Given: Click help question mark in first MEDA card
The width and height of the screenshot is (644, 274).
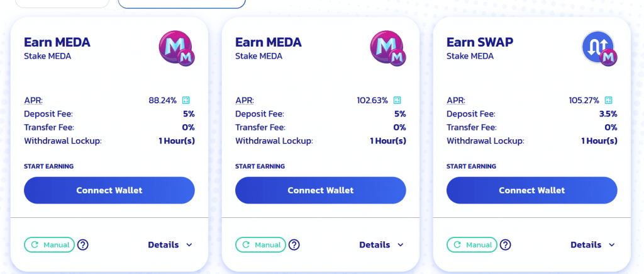Looking at the screenshot, I should pos(83,245).
